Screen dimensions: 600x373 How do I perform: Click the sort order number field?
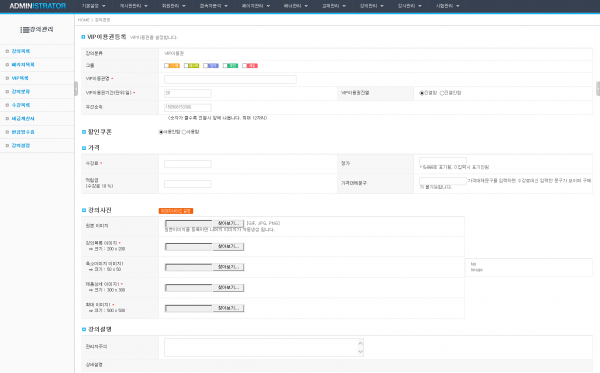point(188,108)
